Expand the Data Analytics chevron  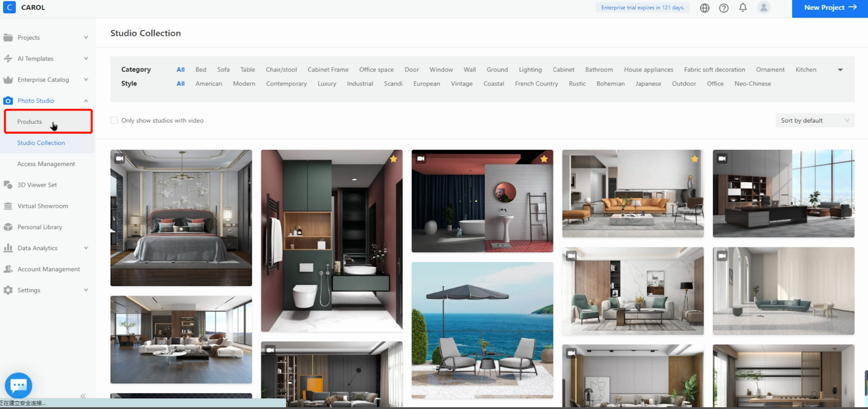(x=86, y=248)
